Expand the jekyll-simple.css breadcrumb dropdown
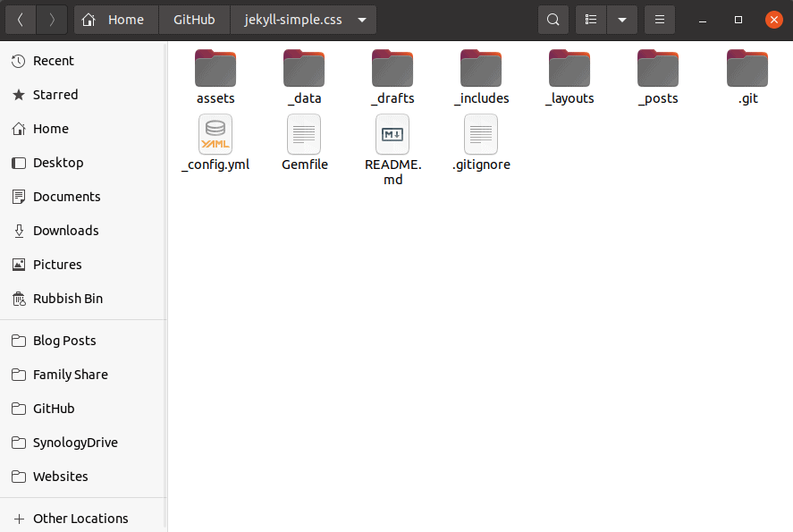 pos(361,19)
